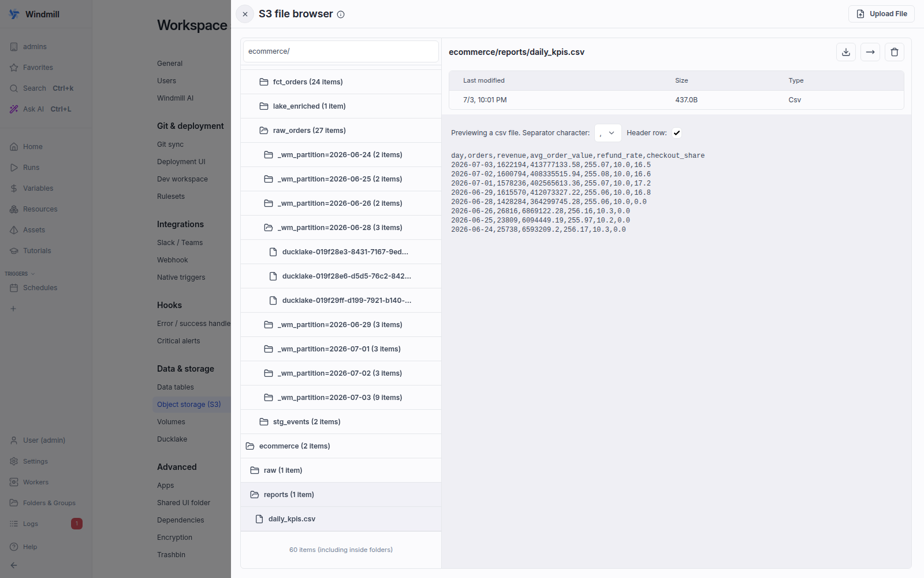Expand the _wm_partition=2026-07-03 folder
Screen dimensions: 924x578
tap(341, 398)
